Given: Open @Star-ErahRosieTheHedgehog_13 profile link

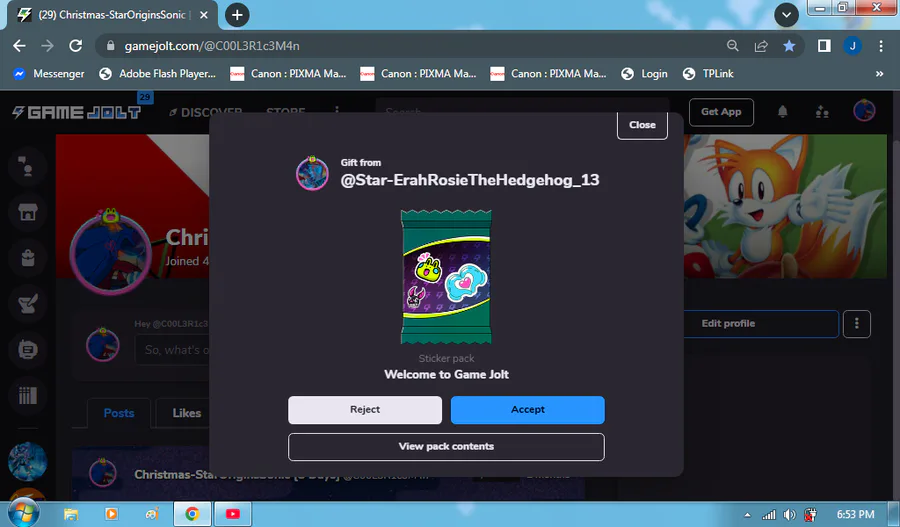Looking at the screenshot, I should point(470,180).
